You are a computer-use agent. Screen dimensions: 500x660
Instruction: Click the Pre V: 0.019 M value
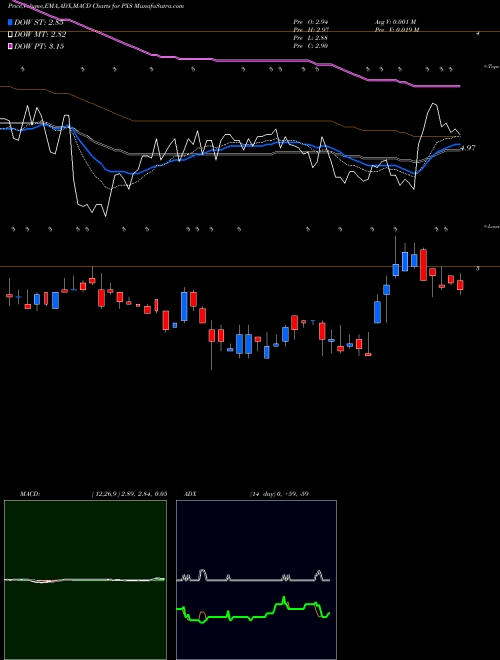tap(397, 30)
